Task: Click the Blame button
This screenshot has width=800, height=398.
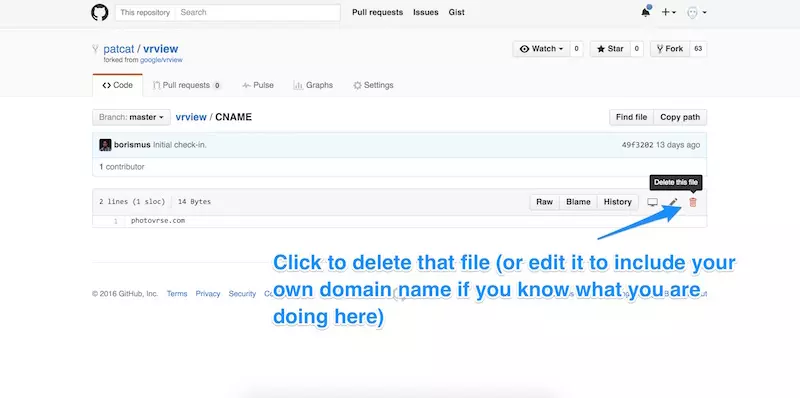Action: [x=578, y=202]
